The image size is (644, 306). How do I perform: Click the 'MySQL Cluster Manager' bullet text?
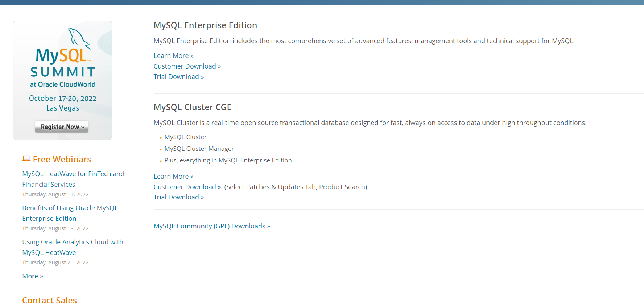coord(199,149)
